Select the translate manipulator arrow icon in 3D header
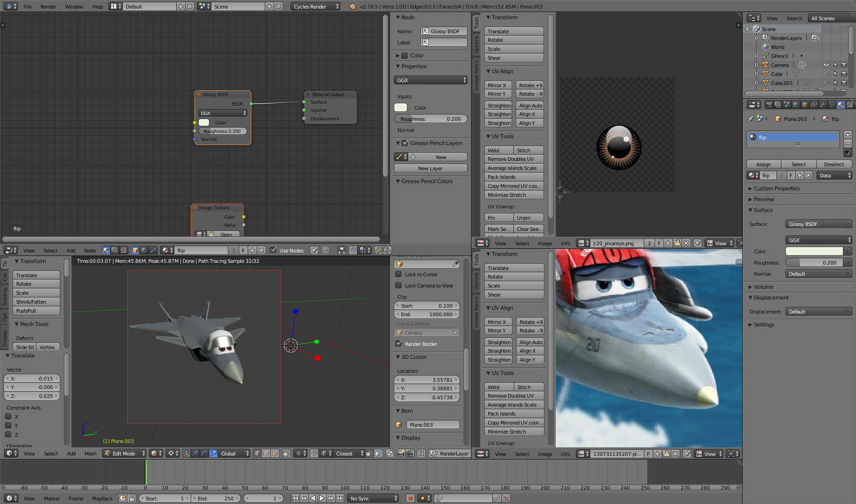This screenshot has height=504, width=856. [195, 454]
